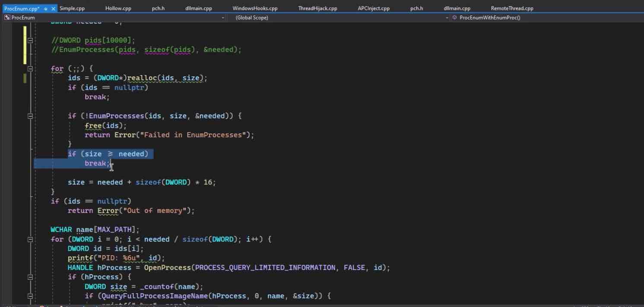Screen dimensions: 644x307
Task: Click PROCESS_QUERY_LIMITED_INFORMATION in the OpenProcess call
Action: click(x=265, y=268)
